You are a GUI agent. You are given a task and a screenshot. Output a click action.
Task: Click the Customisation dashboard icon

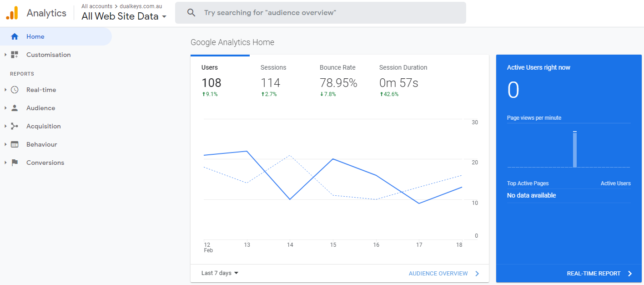tap(15, 55)
